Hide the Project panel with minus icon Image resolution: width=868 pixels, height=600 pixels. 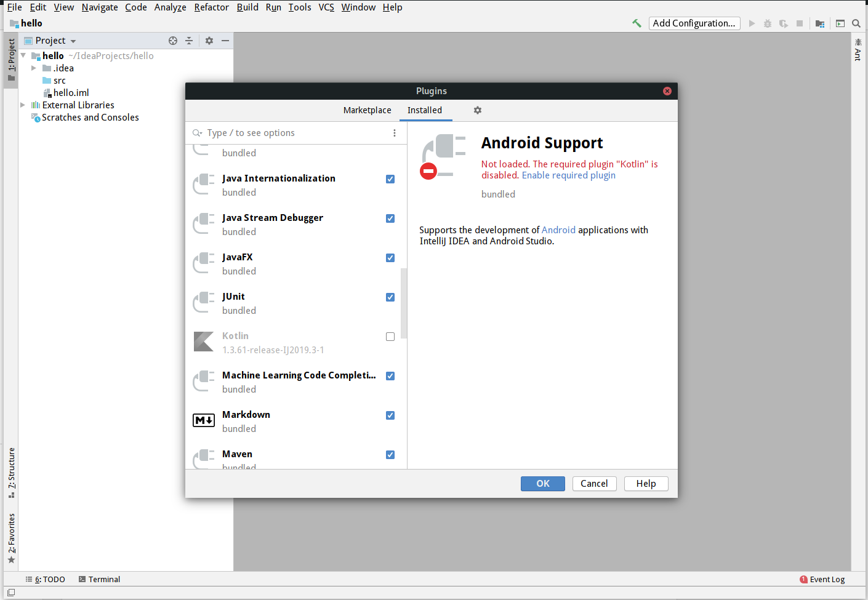click(x=225, y=41)
